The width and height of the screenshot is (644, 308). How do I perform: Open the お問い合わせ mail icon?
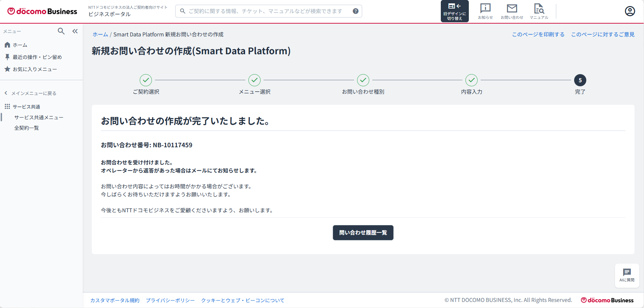pos(512,11)
